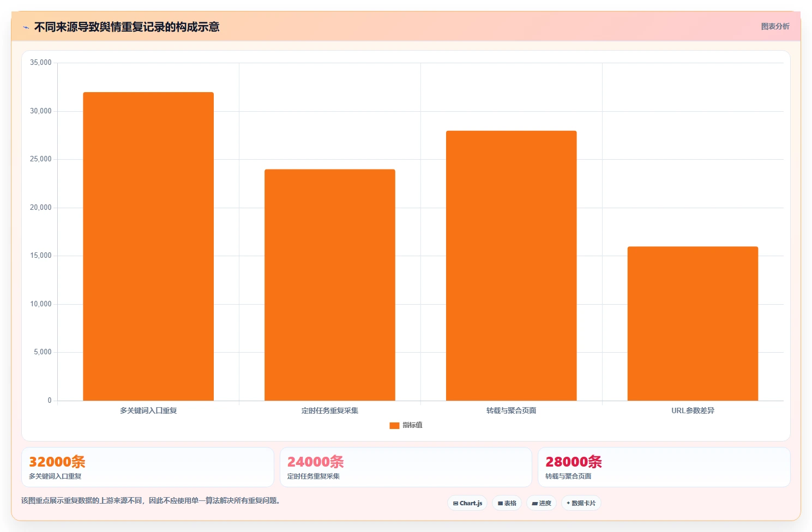Screen dimensions: 812x532
Task: Click x-axis label 转载与聚合页面
Action: [x=511, y=410]
